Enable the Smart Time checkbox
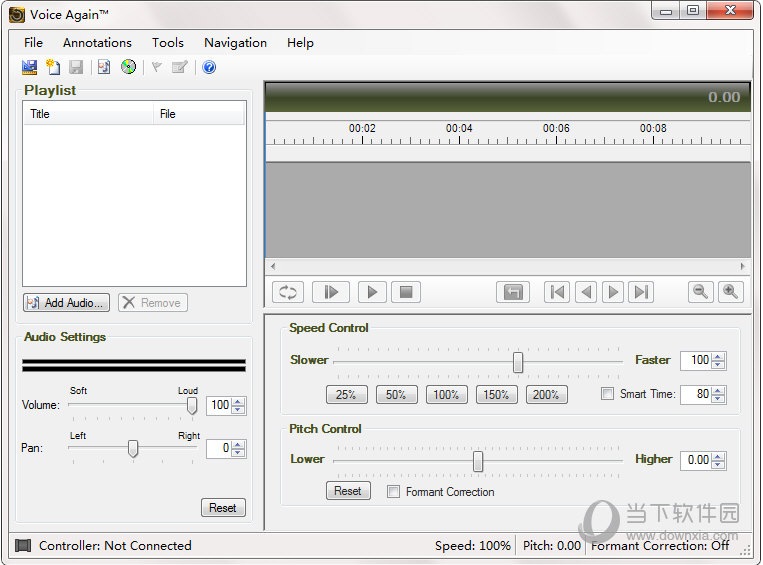 pyautogui.click(x=607, y=393)
